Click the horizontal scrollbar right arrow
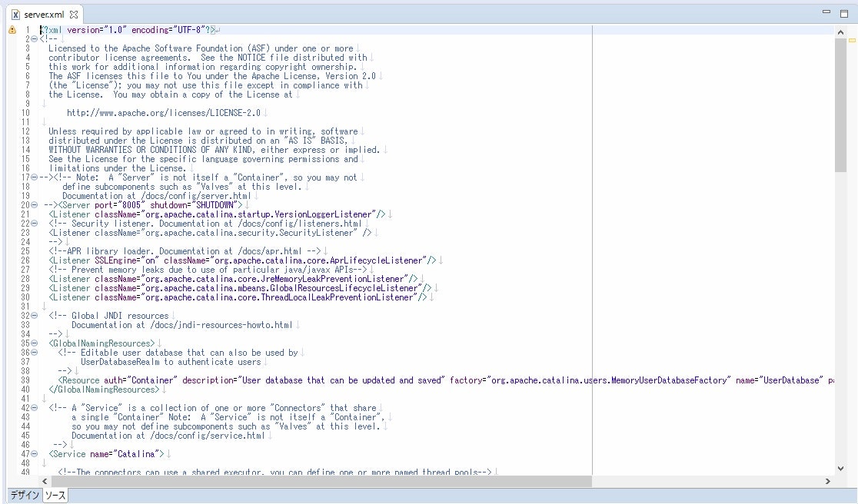 pos(828,482)
